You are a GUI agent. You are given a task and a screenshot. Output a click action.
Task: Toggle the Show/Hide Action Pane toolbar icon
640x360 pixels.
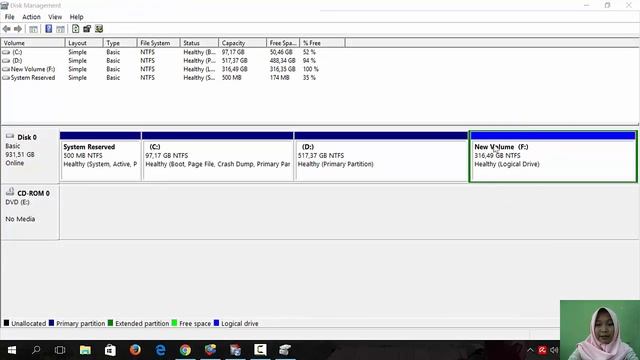pos(60,29)
